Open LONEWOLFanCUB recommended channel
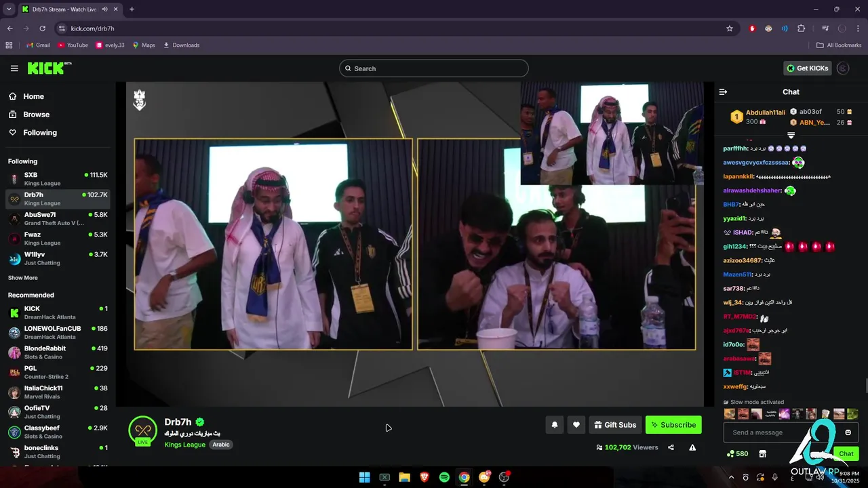 click(x=58, y=332)
